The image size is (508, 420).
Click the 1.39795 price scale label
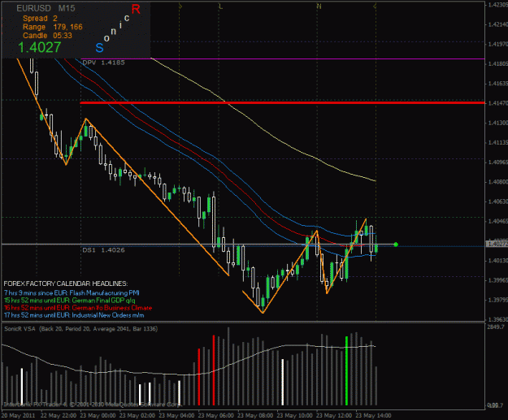[x=498, y=301]
